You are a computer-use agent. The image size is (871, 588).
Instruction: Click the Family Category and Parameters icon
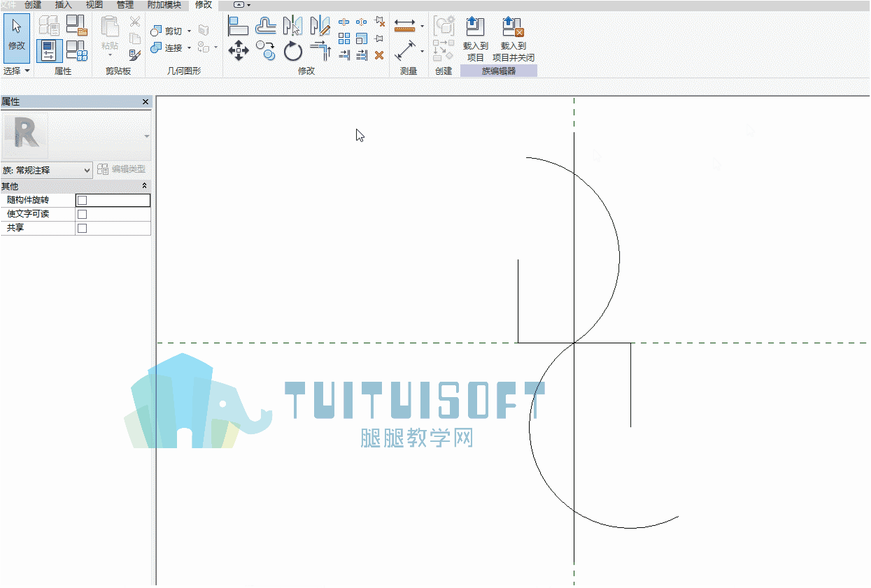point(77,26)
